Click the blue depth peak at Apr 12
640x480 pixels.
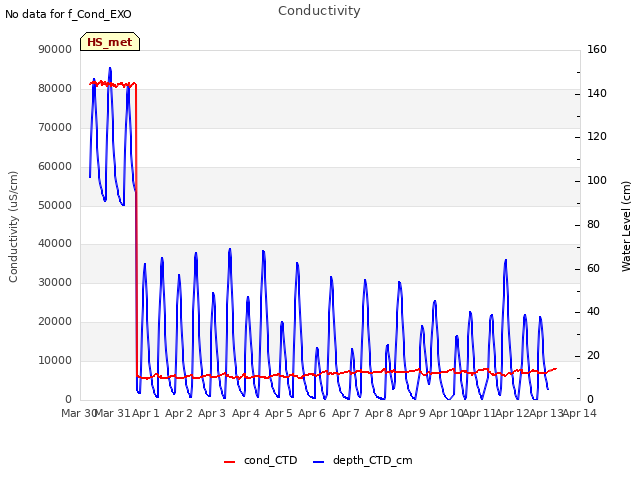click(x=506, y=260)
